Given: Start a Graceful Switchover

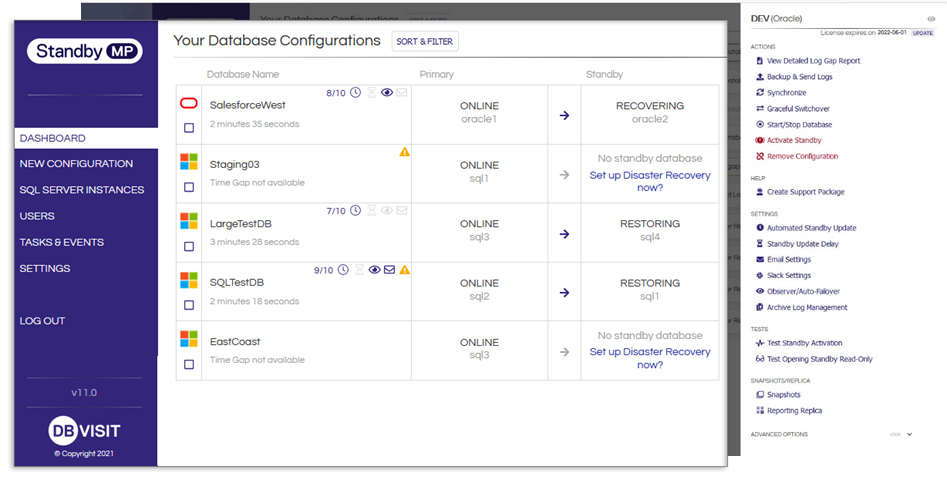Looking at the screenshot, I should point(793,109).
